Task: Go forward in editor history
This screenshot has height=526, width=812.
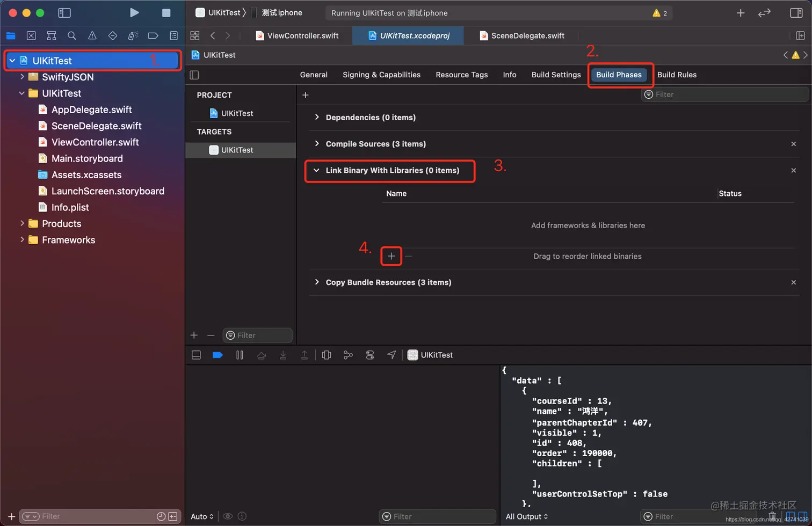Action: point(228,35)
